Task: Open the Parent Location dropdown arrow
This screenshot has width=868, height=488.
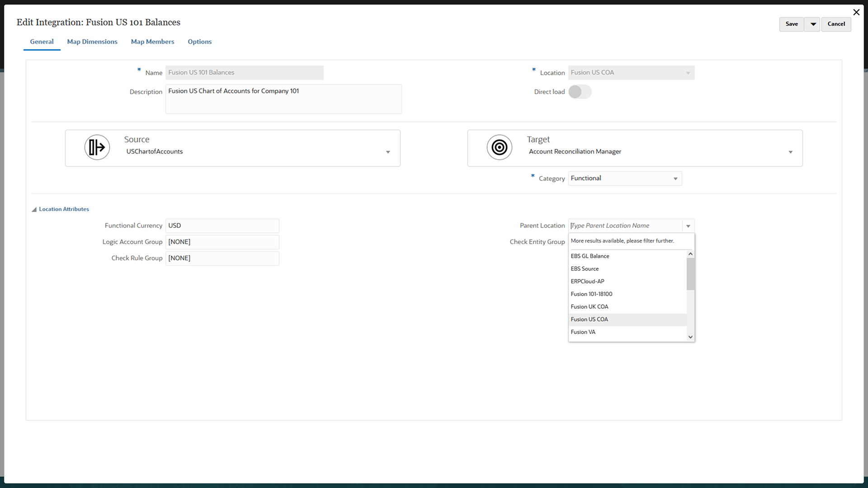Action: 688,225
